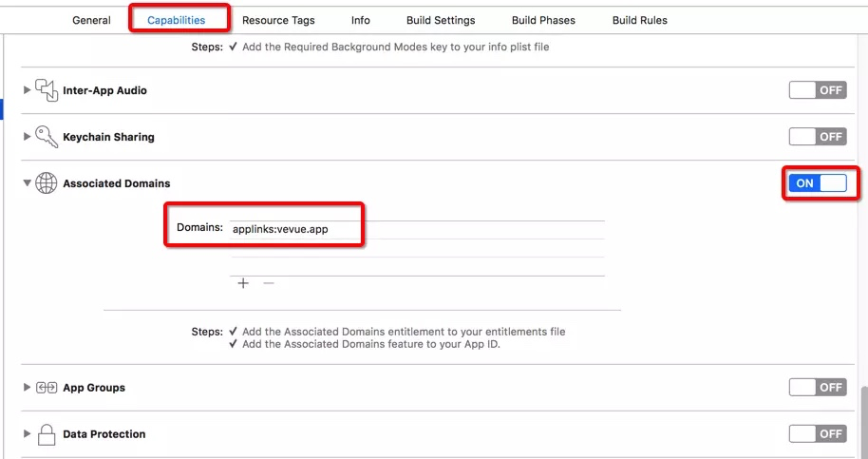Expand the App Groups section
This screenshot has height=459, width=868.
pos(27,388)
